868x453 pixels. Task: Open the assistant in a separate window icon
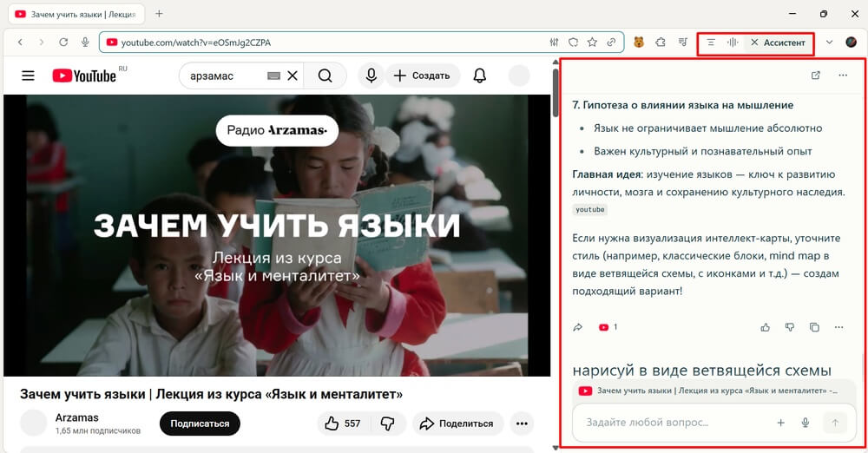click(x=815, y=75)
